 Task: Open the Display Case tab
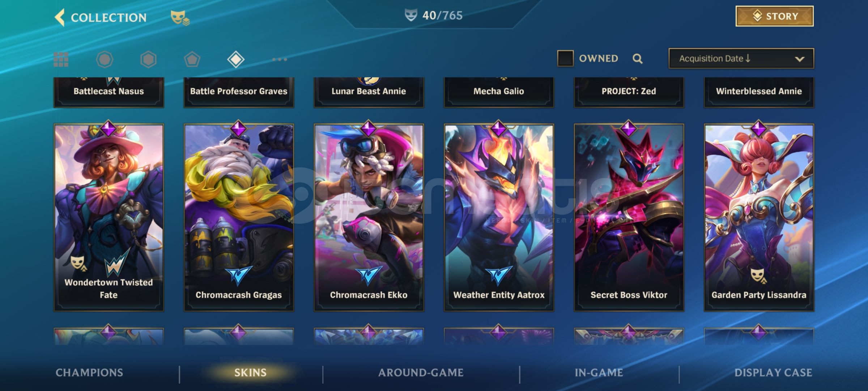pyautogui.click(x=773, y=373)
